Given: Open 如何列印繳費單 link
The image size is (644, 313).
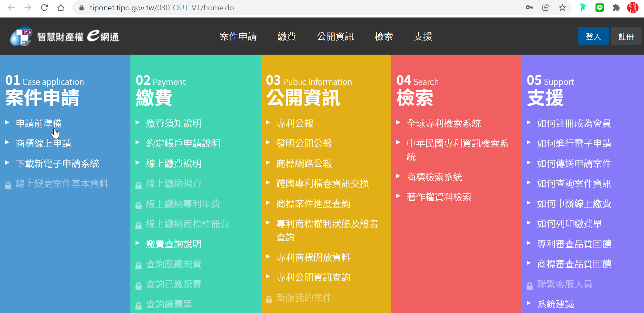Looking at the screenshot, I should pos(569,224).
